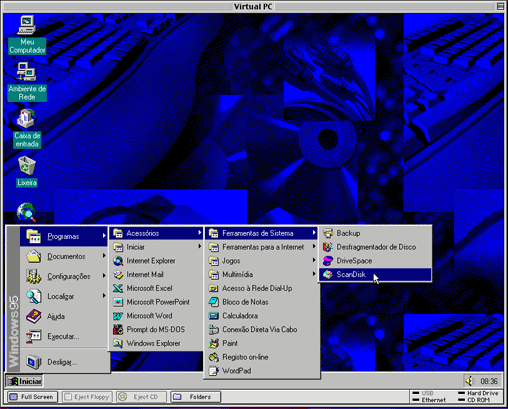508x409 pixels.
Task: Click the Desfragmentador de Disco icon
Action: point(328,247)
